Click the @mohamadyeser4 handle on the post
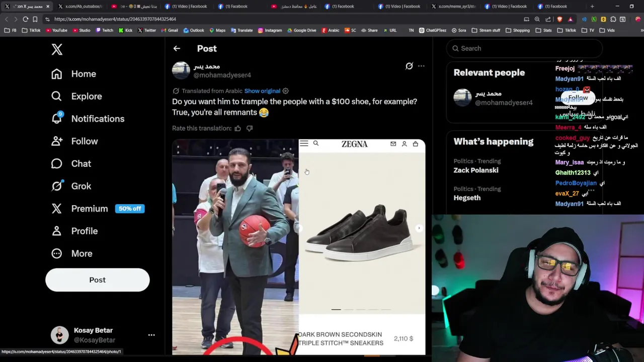644x362 pixels. click(222, 75)
